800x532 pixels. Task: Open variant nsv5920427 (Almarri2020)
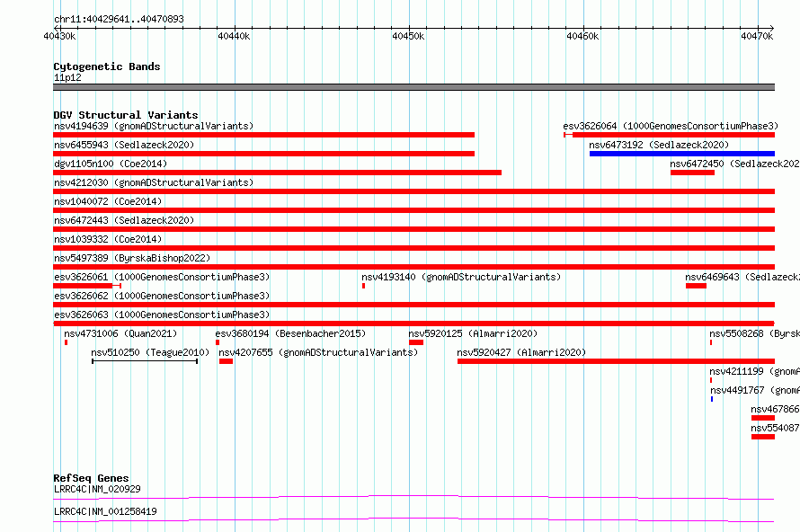coord(521,352)
